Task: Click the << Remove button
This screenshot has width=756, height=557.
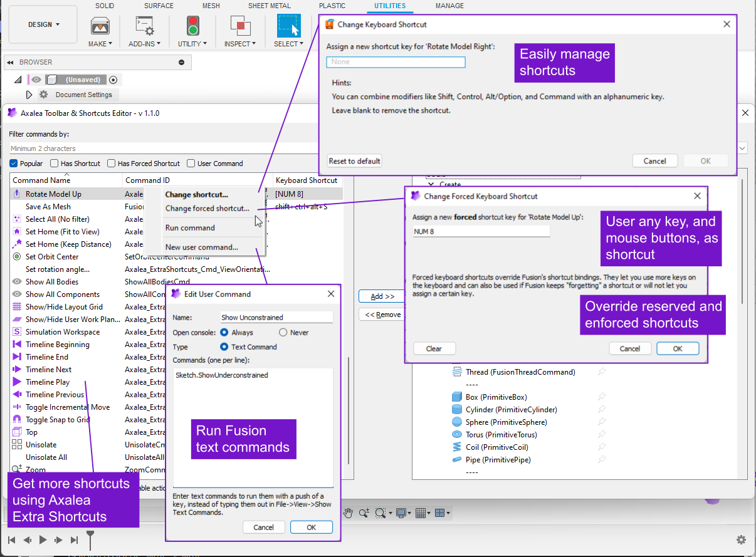Action: [x=382, y=315]
